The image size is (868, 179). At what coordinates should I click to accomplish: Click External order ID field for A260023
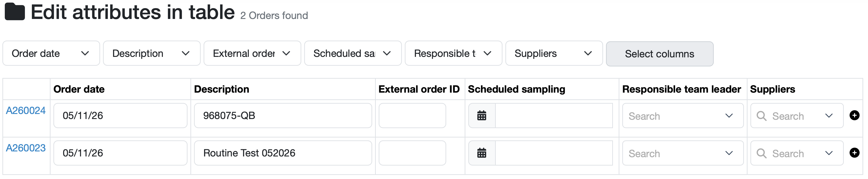[x=412, y=153]
